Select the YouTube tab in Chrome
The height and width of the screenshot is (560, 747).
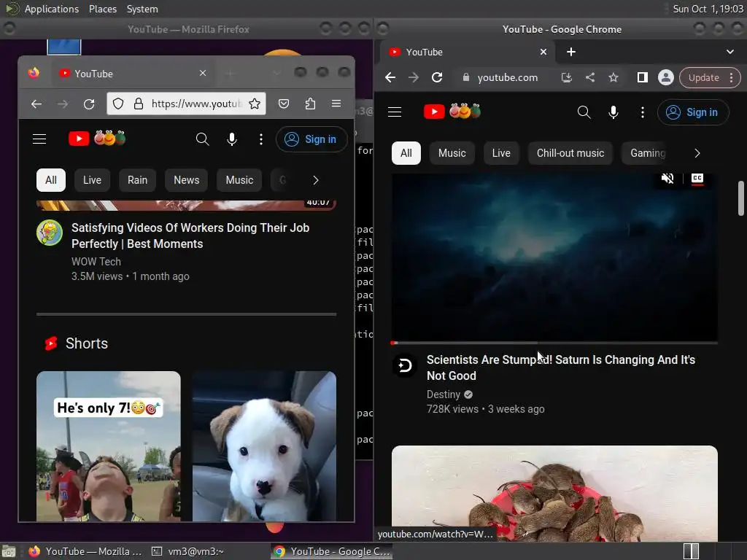point(468,52)
